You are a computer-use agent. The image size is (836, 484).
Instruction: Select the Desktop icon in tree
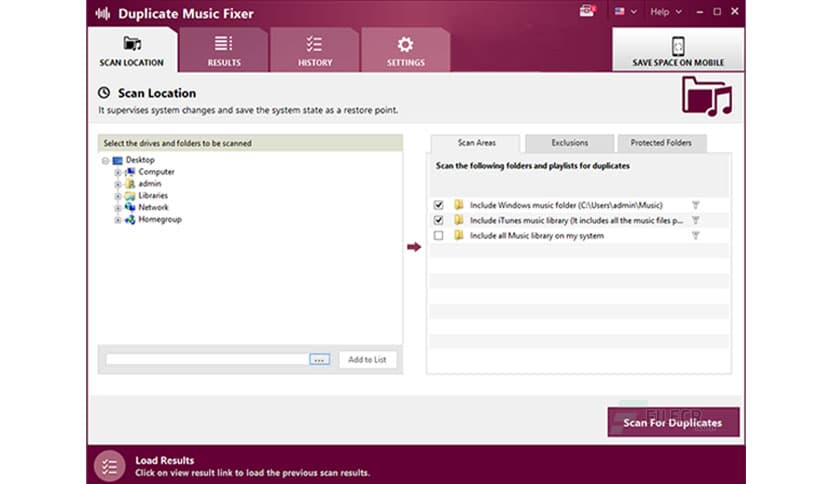click(x=117, y=160)
